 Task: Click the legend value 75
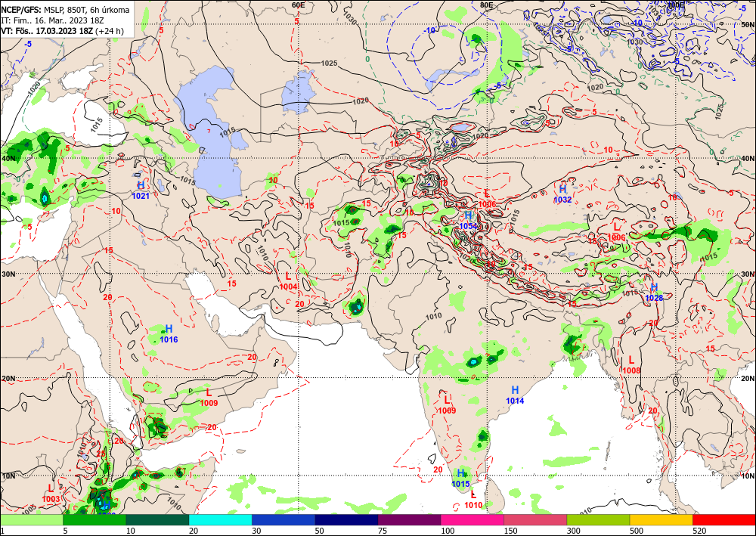(x=383, y=531)
